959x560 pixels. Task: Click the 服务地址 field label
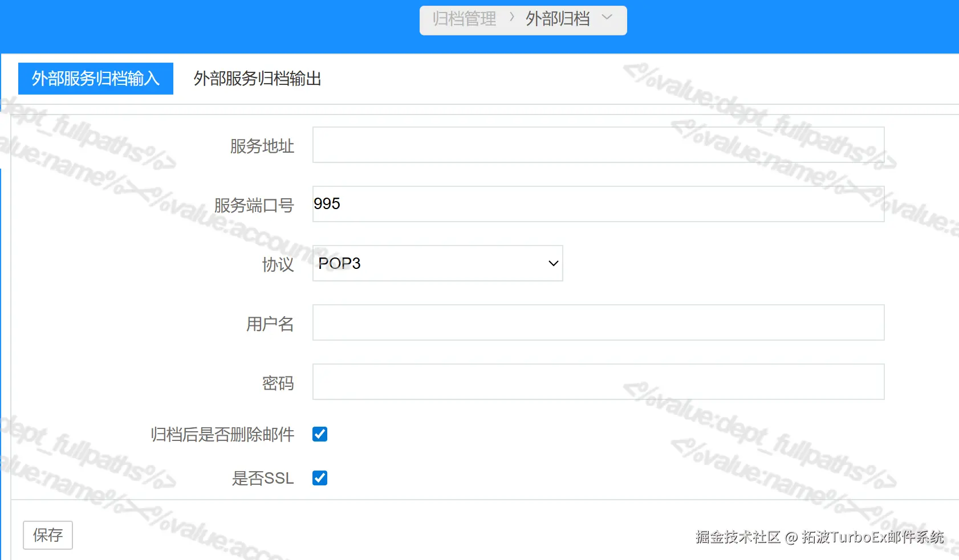point(261,146)
